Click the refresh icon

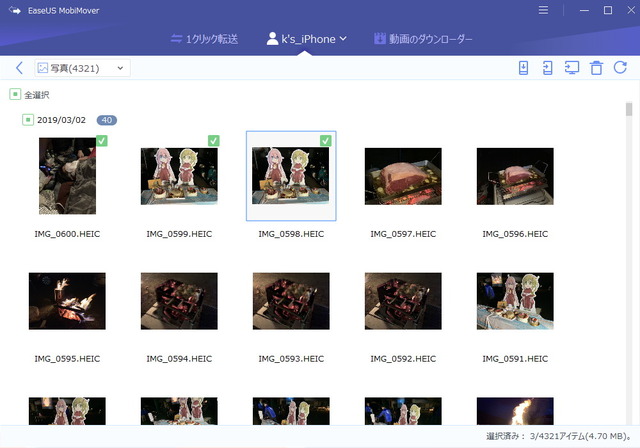620,67
